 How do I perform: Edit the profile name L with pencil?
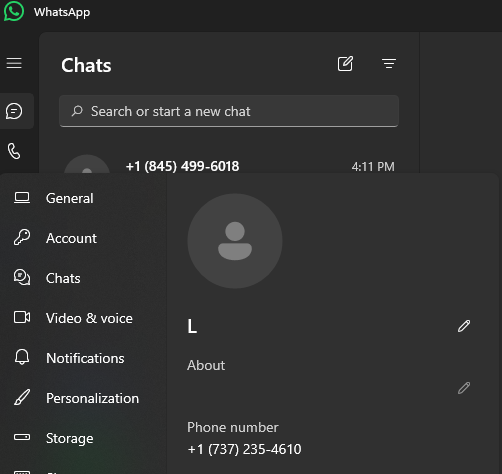464,326
